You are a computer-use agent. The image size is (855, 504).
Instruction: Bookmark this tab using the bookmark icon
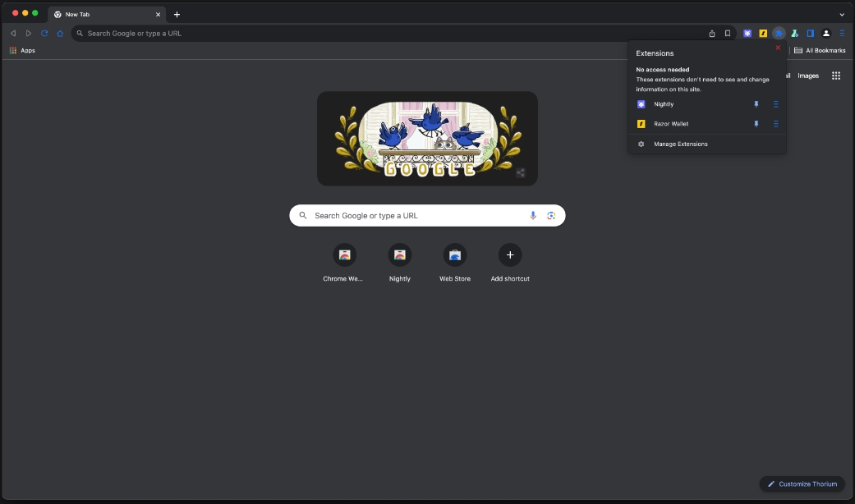728,33
